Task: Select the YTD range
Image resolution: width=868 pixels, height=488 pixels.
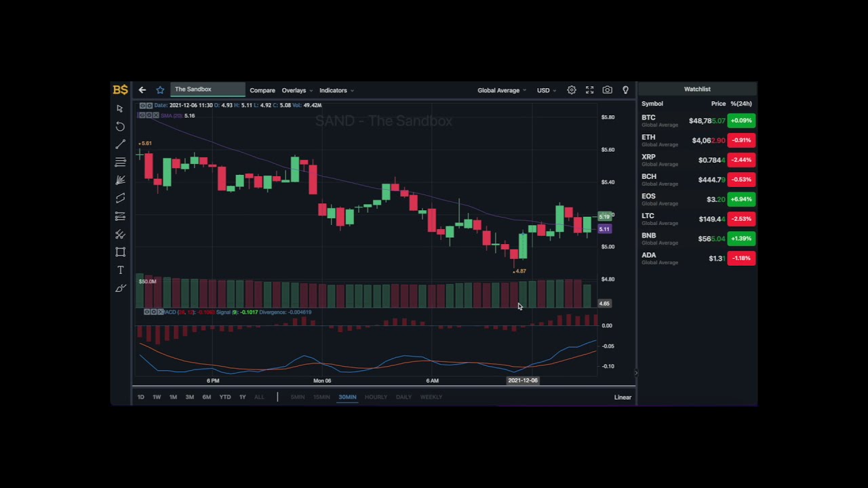Action: pos(225,397)
